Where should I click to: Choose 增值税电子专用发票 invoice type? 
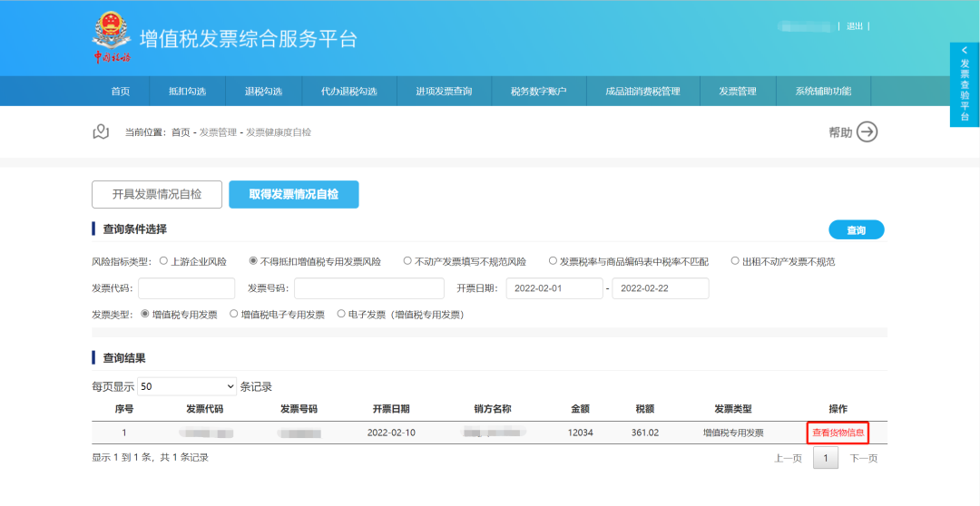tap(234, 315)
